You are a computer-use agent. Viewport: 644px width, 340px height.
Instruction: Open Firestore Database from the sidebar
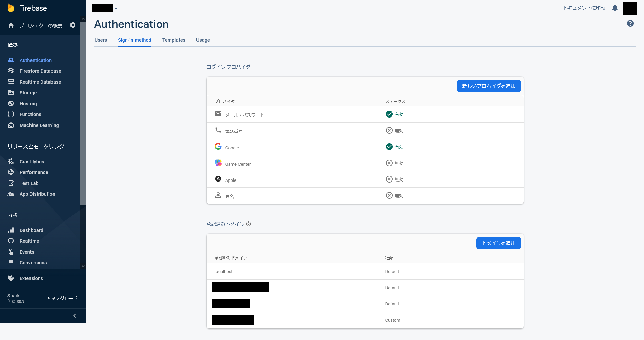40,71
